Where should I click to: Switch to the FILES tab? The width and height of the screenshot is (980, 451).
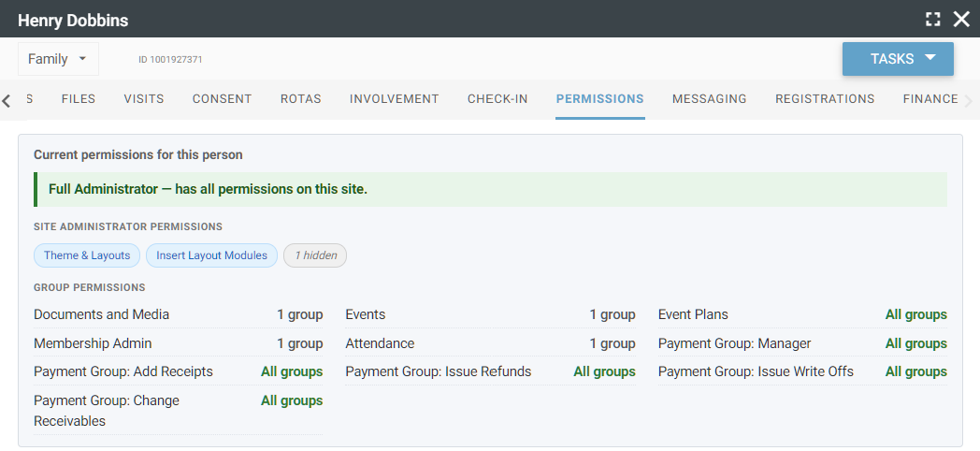click(79, 99)
